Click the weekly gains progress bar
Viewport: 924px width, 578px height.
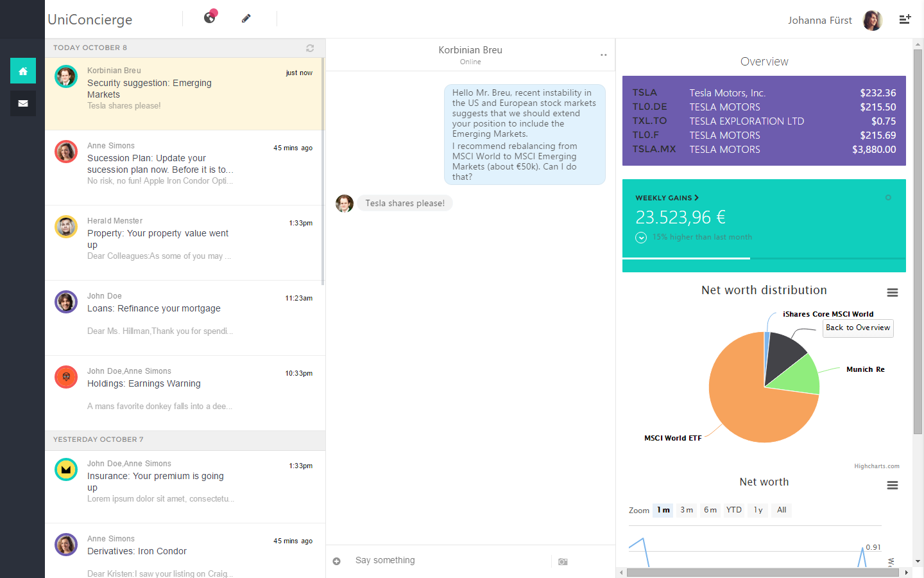(x=764, y=258)
